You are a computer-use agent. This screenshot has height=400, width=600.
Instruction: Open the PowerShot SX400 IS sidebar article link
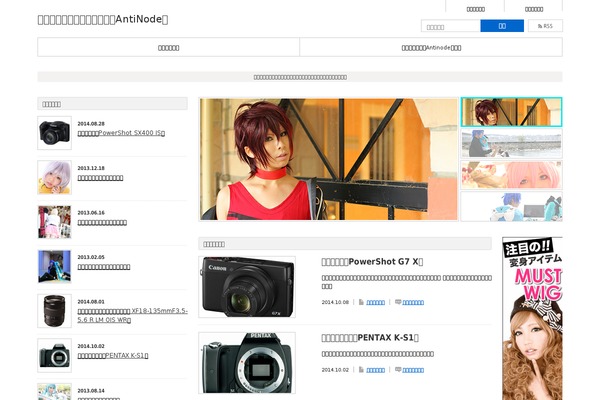tap(121, 133)
